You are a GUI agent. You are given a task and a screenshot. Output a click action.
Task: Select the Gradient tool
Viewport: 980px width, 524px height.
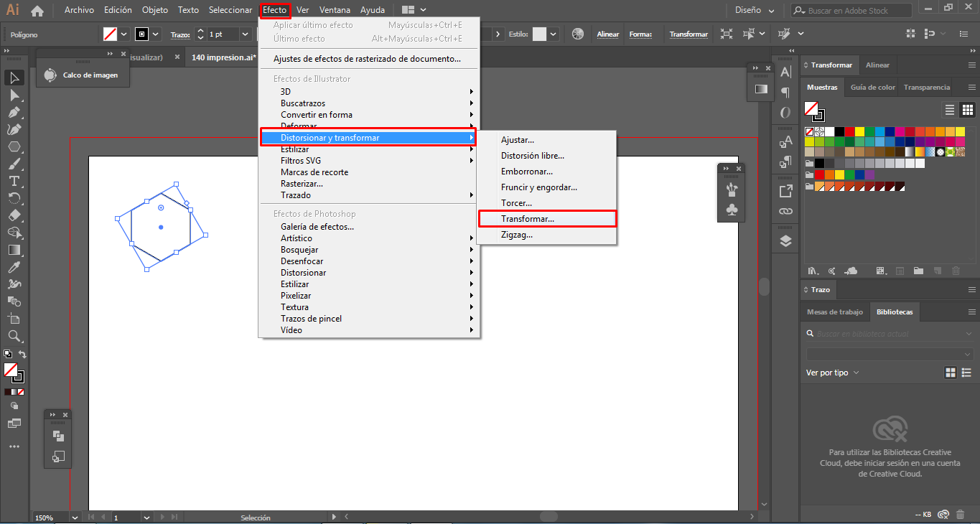14,250
